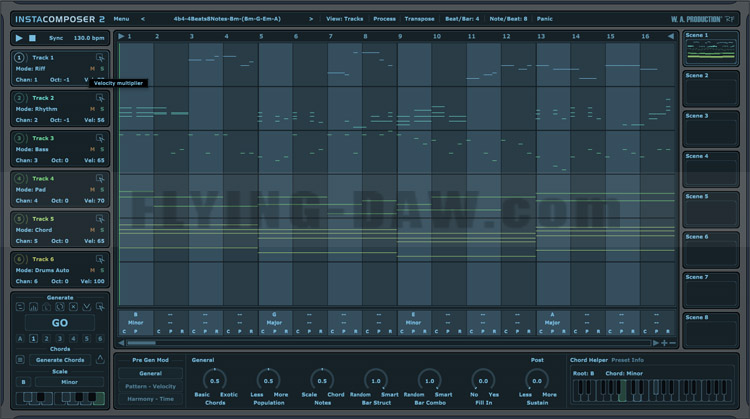Select Track 5 number circle
Screen dimensions: 750x419
(19, 219)
